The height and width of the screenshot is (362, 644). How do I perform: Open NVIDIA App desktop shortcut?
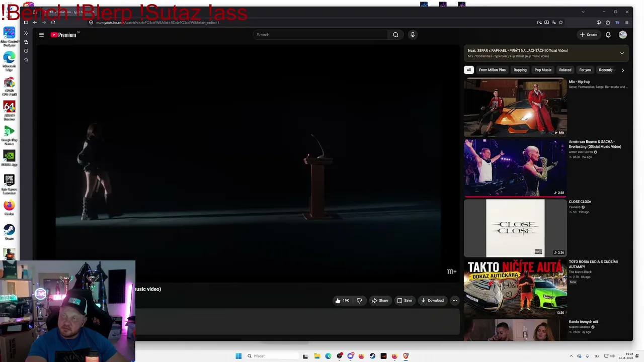(9, 158)
